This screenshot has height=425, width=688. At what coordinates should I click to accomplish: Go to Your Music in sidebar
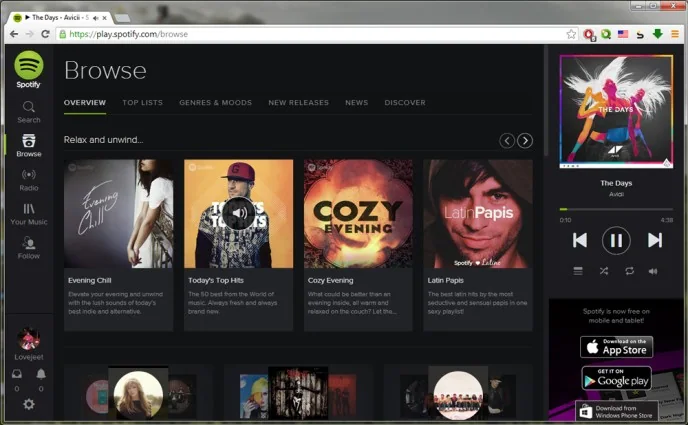[29, 214]
